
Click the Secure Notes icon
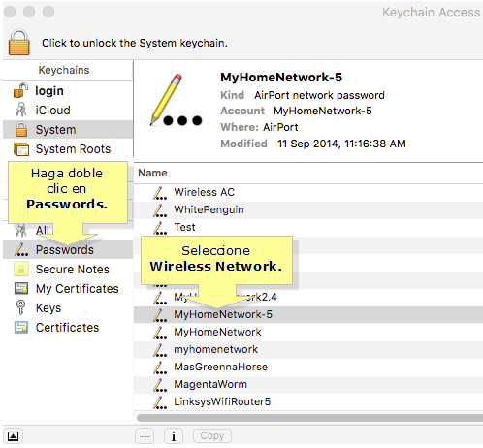tap(21, 269)
